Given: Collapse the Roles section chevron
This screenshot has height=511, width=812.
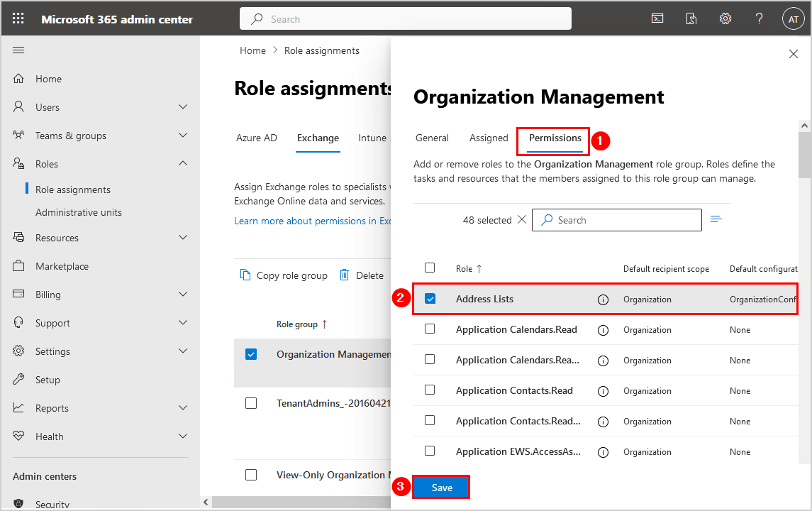Looking at the screenshot, I should coord(183,164).
